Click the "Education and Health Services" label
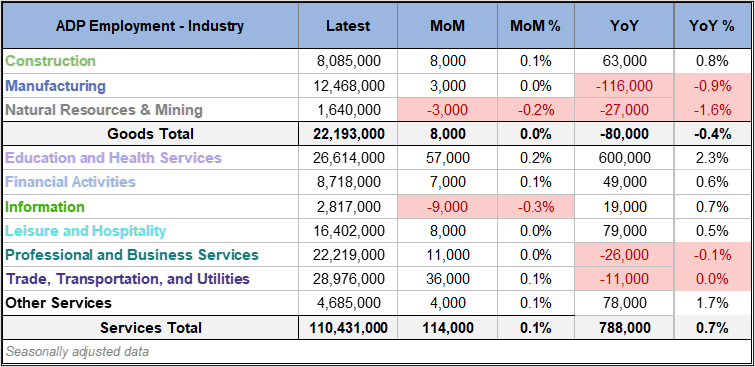Viewport: 755px width, 367px height. (113, 158)
